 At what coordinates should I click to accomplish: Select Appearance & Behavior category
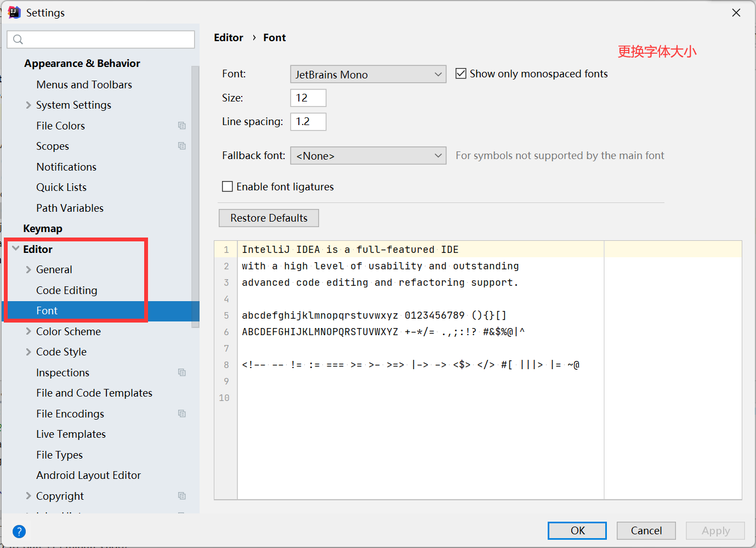pyautogui.click(x=82, y=64)
